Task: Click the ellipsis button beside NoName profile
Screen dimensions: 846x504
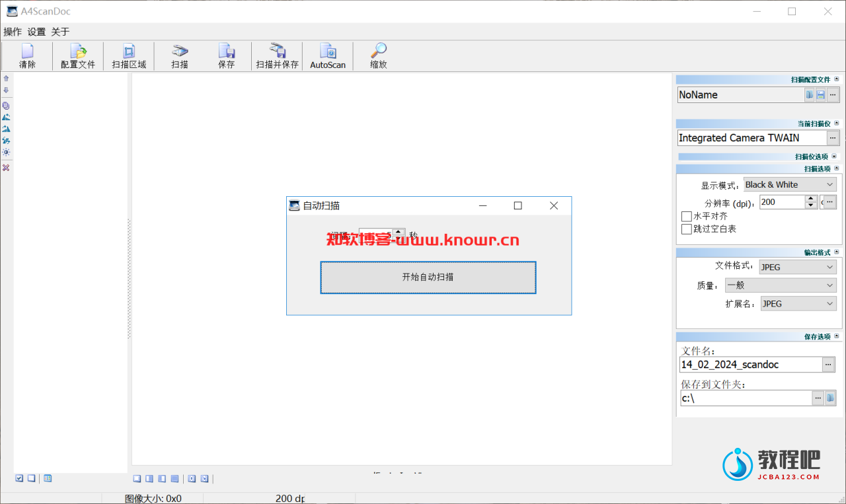Action: click(x=833, y=95)
